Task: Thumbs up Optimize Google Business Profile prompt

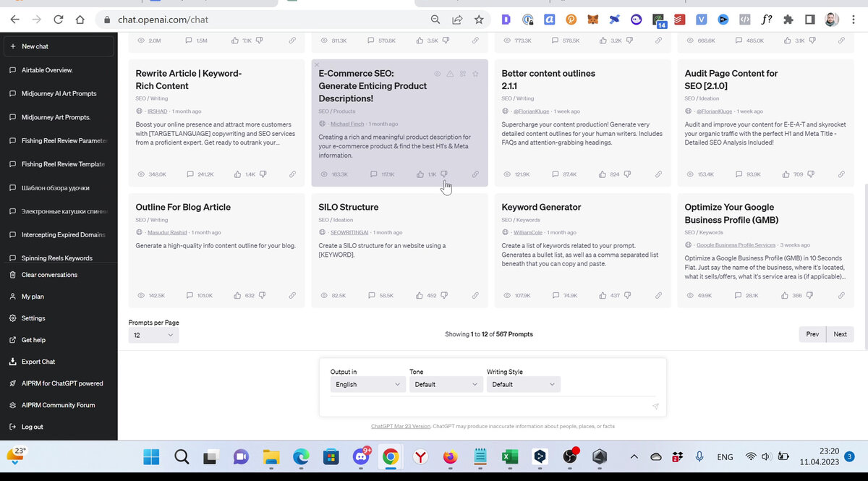Action: pyautogui.click(x=786, y=295)
